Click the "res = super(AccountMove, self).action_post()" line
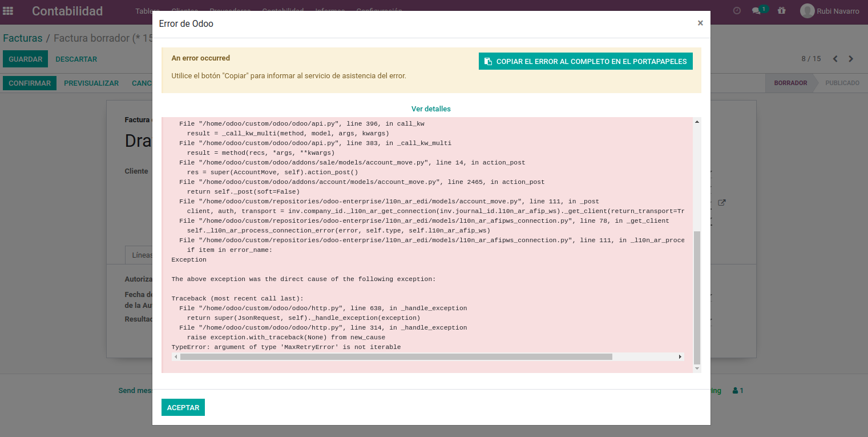The image size is (868, 437). click(x=273, y=173)
